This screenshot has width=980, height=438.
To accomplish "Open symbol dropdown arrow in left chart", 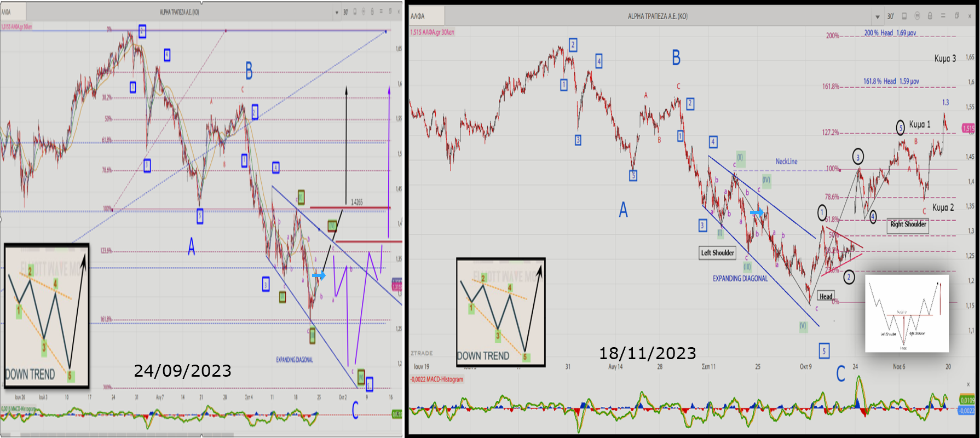I will point(337,12).
